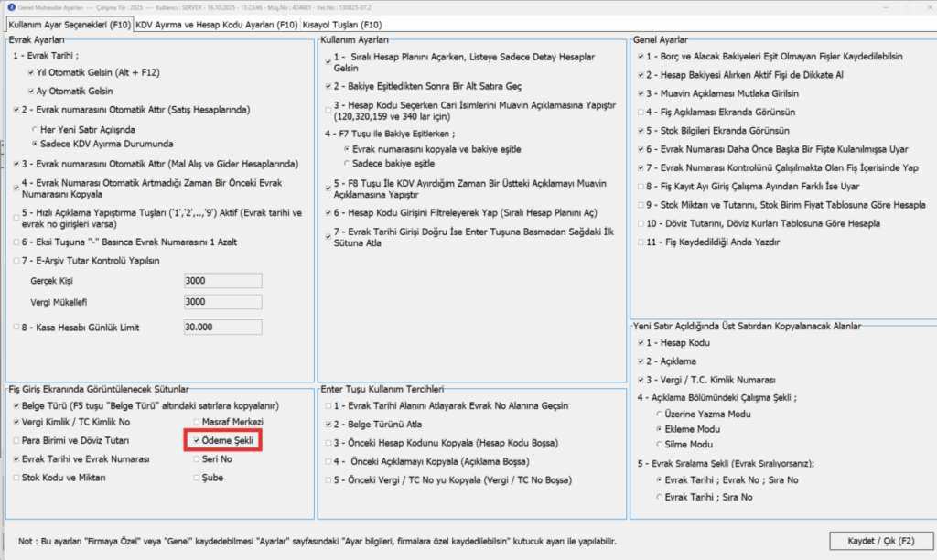Enable E-Arşiv Tutar Kontrolü Yapılsın checkbox
937x560 pixels.
pos(16,261)
